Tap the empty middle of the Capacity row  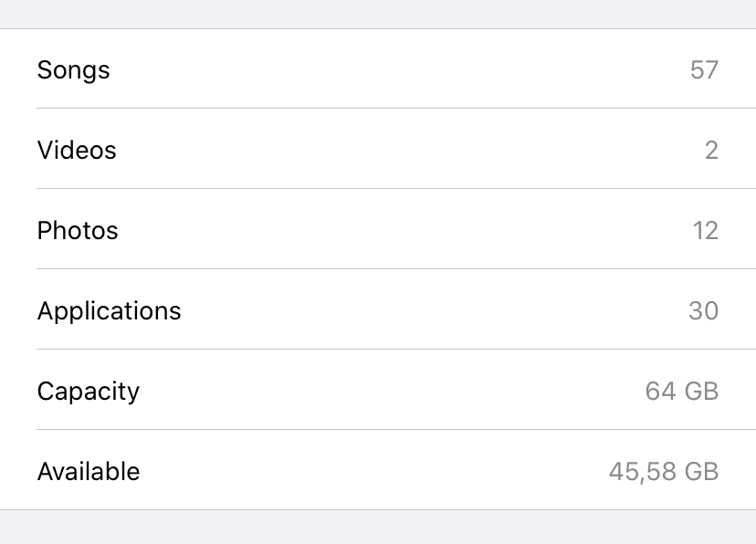pyautogui.click(x=378, y=392)
